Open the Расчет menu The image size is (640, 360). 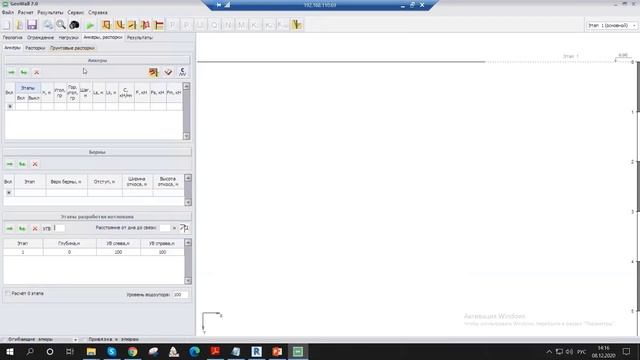pyautogui.click(x=25, y=13)
